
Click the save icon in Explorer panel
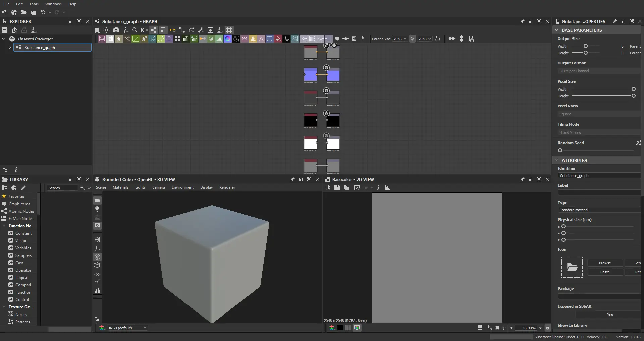tap(5, 30)
